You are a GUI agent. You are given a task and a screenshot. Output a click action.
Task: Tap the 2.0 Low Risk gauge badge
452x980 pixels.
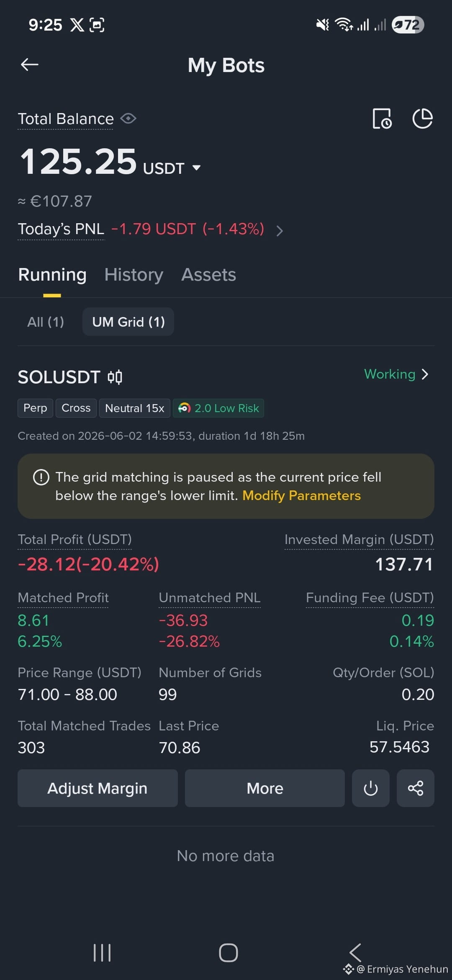coord(218,408)
